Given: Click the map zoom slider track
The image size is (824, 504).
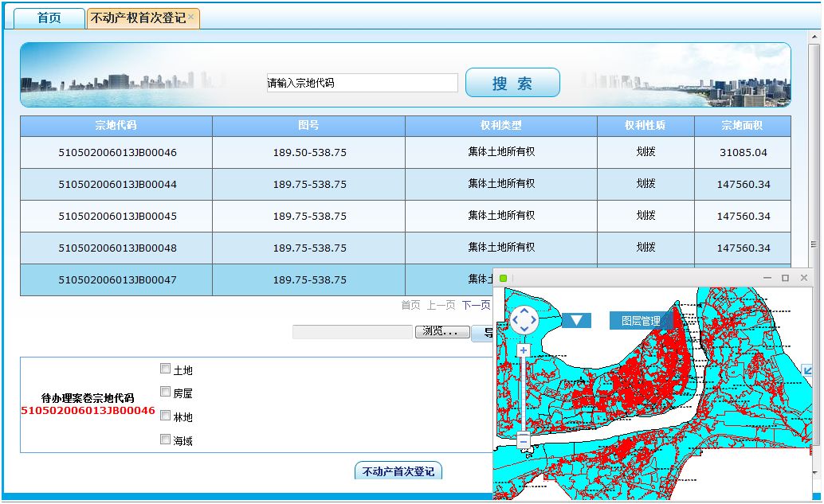Looking at the screenshot, I should (x=524, y=394).
